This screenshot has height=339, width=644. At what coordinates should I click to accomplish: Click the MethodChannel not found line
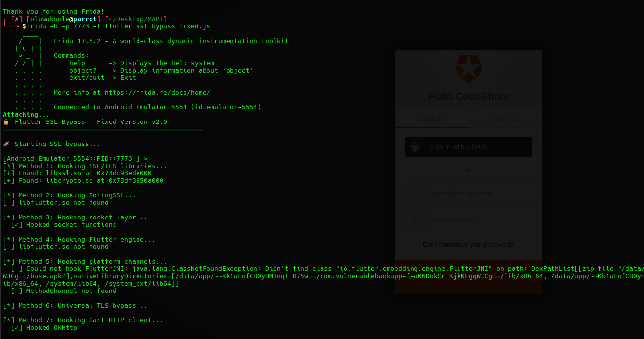[x=64, y=291]
